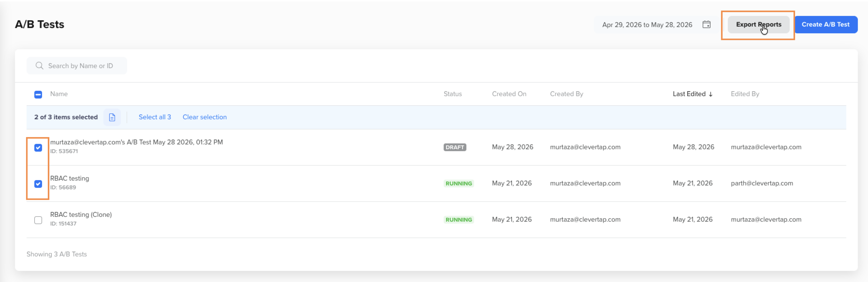The image size is (868, 282).
Task: Click the Last Edited sort arrow
Action: coord(710,94)
